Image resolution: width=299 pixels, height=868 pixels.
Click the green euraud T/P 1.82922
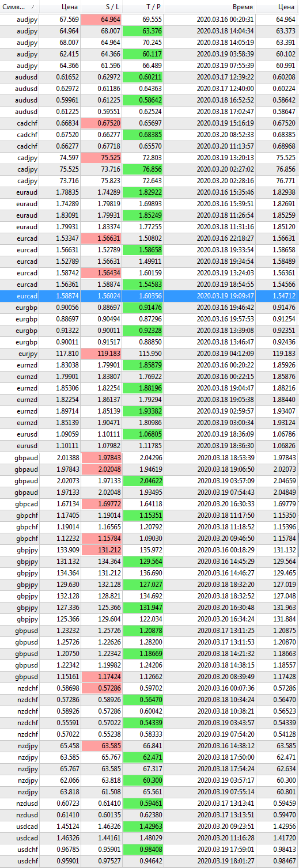(143, 192)
